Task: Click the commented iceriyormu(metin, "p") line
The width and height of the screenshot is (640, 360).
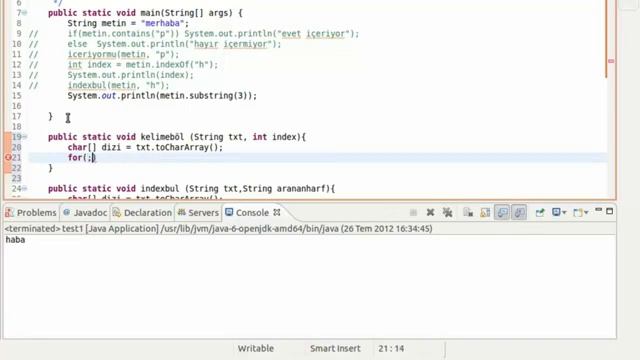Action: point(123,54)
